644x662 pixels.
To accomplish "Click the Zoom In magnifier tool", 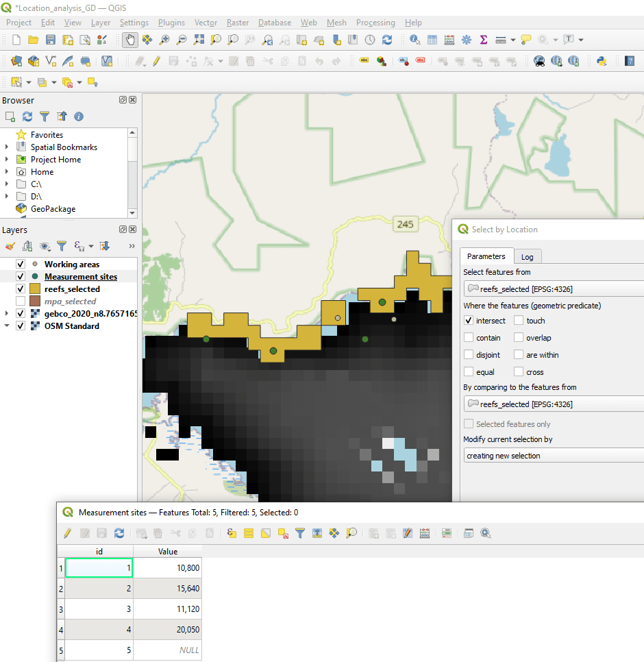I will tap(164, 40).
